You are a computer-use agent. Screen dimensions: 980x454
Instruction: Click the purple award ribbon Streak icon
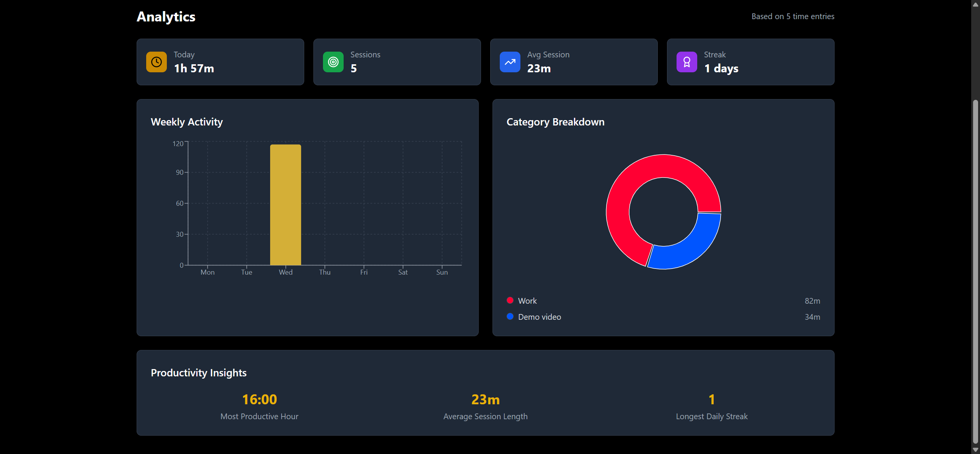[686, 62]
